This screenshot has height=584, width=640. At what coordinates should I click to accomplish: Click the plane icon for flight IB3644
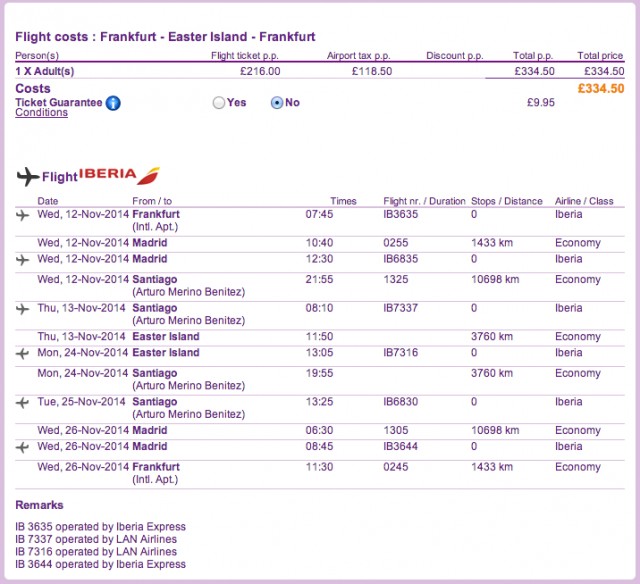(x=22, y=447)
